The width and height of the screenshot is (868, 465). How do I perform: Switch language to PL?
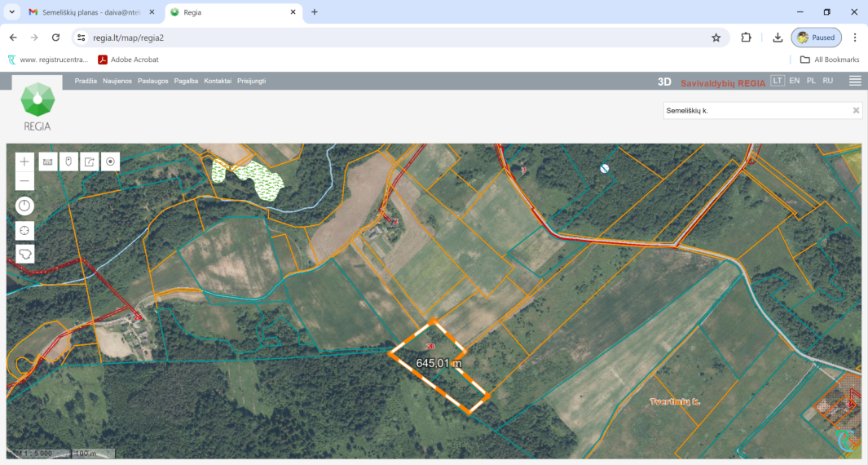point(811,81)
